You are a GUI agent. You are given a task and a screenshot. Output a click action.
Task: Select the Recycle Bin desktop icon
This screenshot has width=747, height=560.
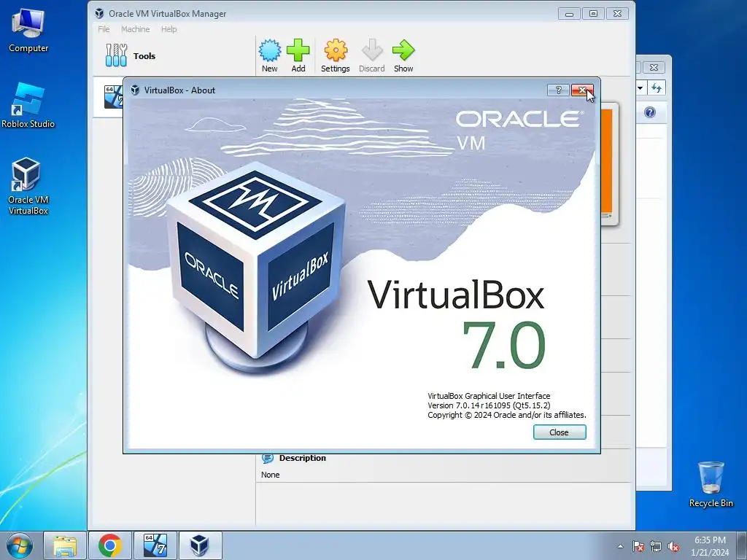point(711,484)
